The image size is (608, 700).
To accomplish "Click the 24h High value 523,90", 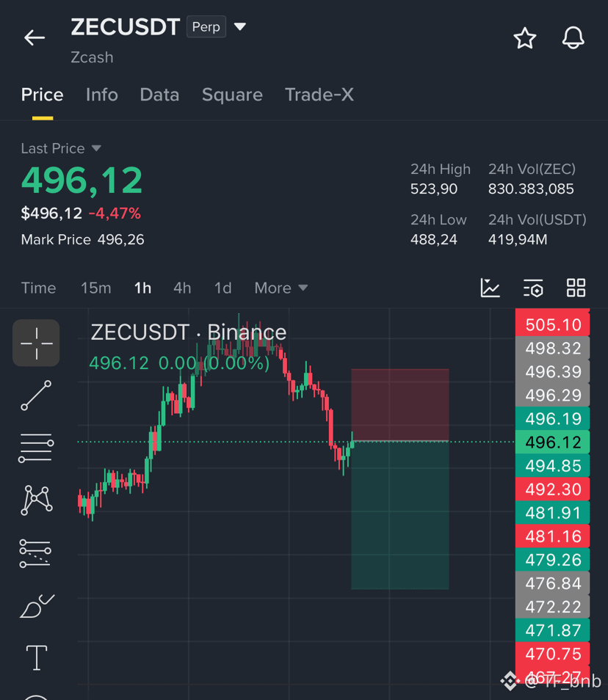I will 434,189.
